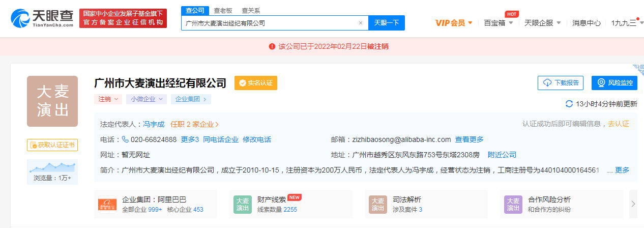The width and height of the screenshot is (644, 228).
Task: Open 核心企业 453 link
Action: click(185, 210)
